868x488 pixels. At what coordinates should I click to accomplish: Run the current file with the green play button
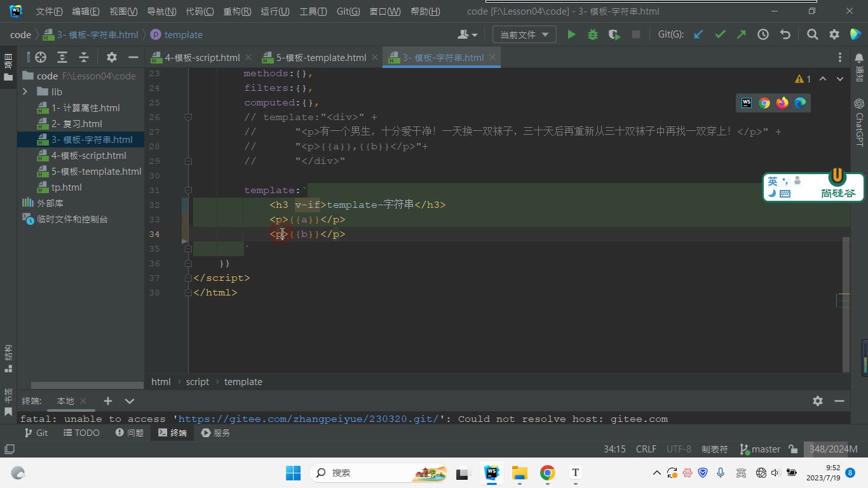pyautogui.click(x=571, y=35)
